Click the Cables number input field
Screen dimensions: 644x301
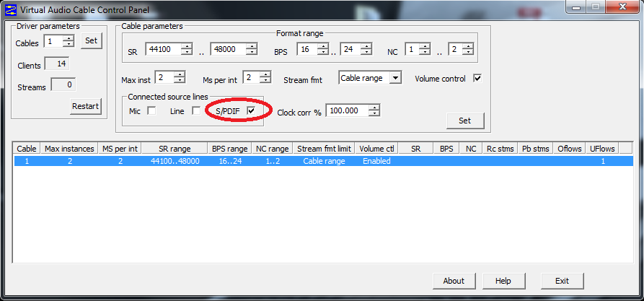pos(55,42)
